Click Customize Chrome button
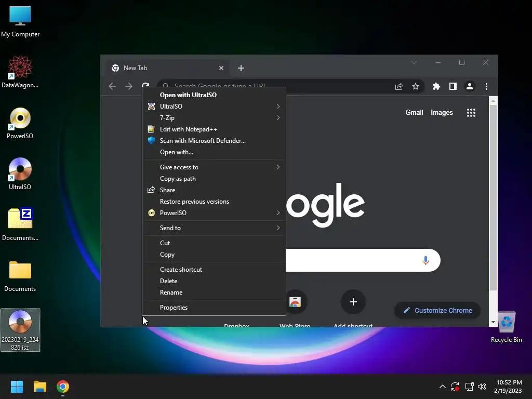The image size is (532, 399). coord(437,311)
